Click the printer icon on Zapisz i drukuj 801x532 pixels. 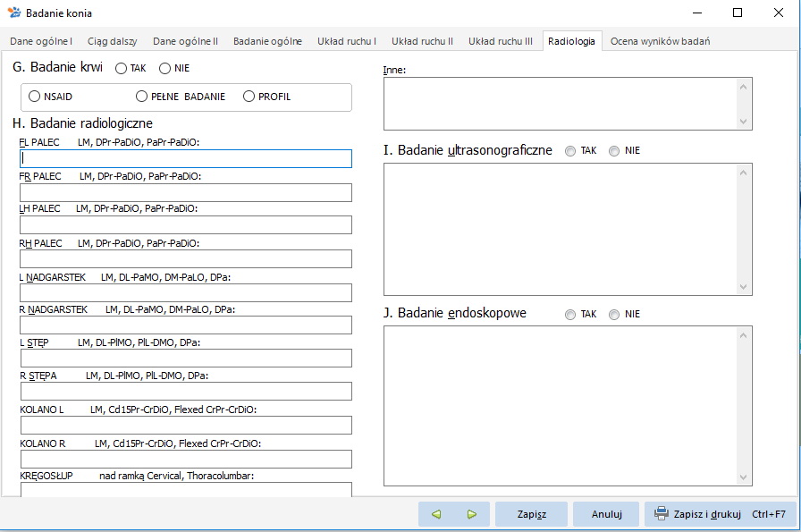coord(662,513)
